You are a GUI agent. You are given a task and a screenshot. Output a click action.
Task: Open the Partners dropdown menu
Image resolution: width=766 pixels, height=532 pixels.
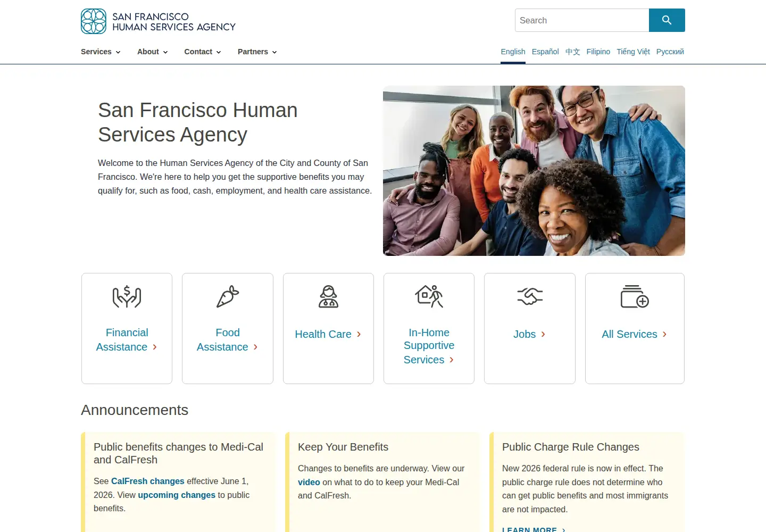click(257, 52)
